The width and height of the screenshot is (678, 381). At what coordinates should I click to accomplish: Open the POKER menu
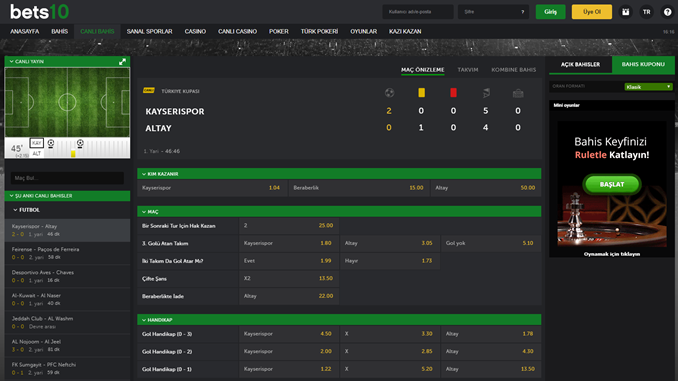point(278,32)
